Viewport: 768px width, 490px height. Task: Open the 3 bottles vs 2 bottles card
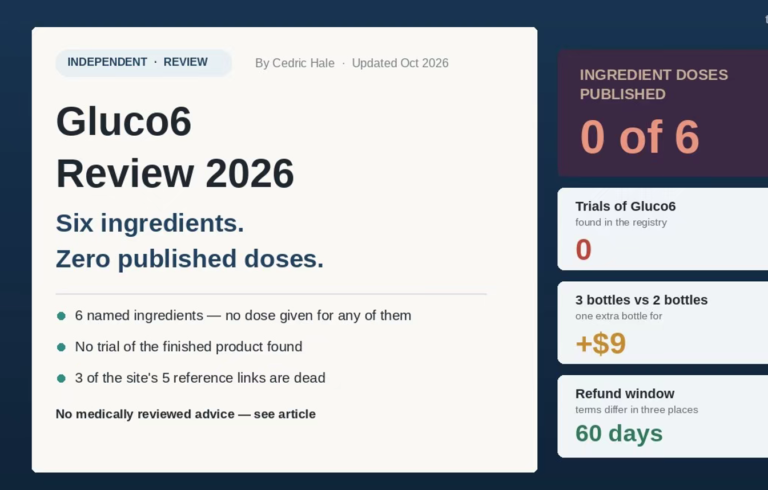(663, 322)
